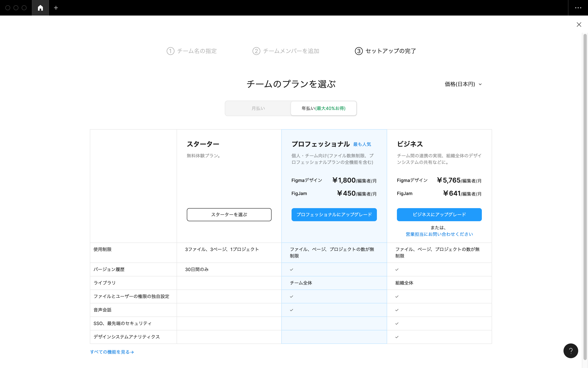Image resolution: width=588 pixels, height=368 pixels.
Task: Click Professional checkmark in 音声会話 row
Action: click(292, 310)
